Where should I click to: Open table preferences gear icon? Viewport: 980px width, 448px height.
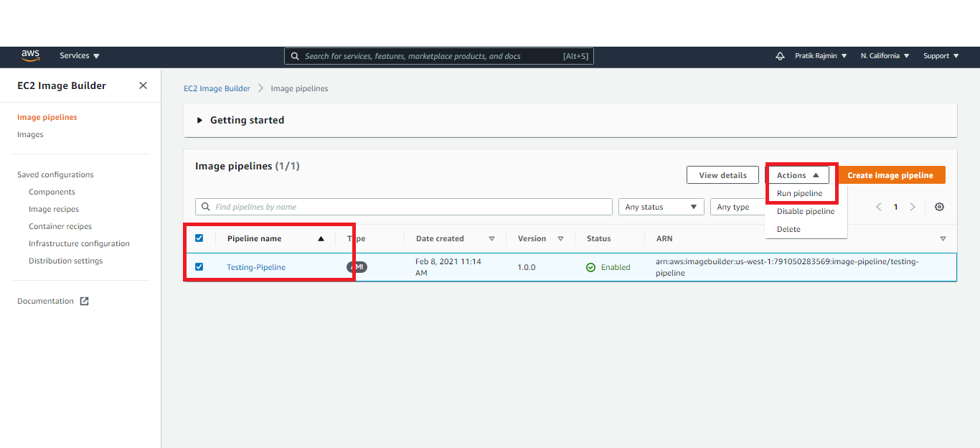[939, 207]
